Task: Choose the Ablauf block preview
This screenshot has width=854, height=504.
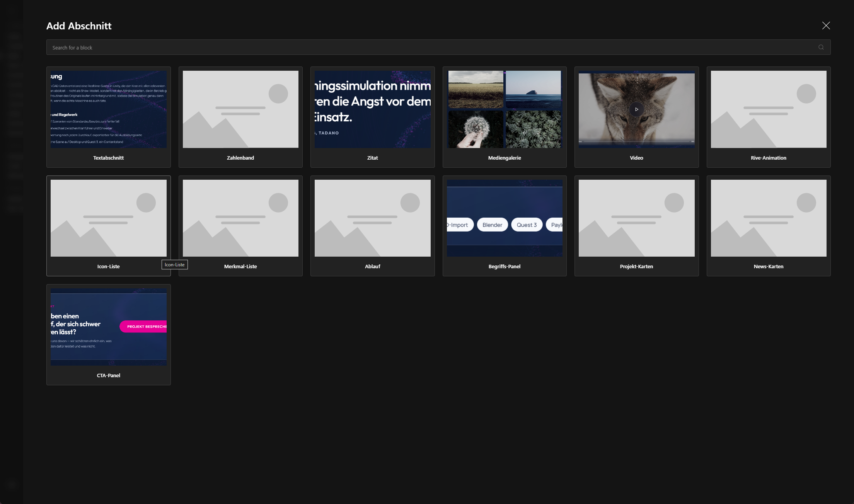Action: (x=373, y=218)
